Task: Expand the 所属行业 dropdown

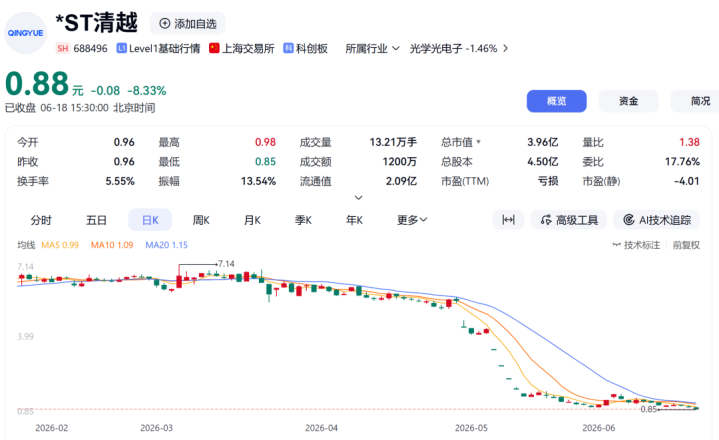Action: coord(372,48)
